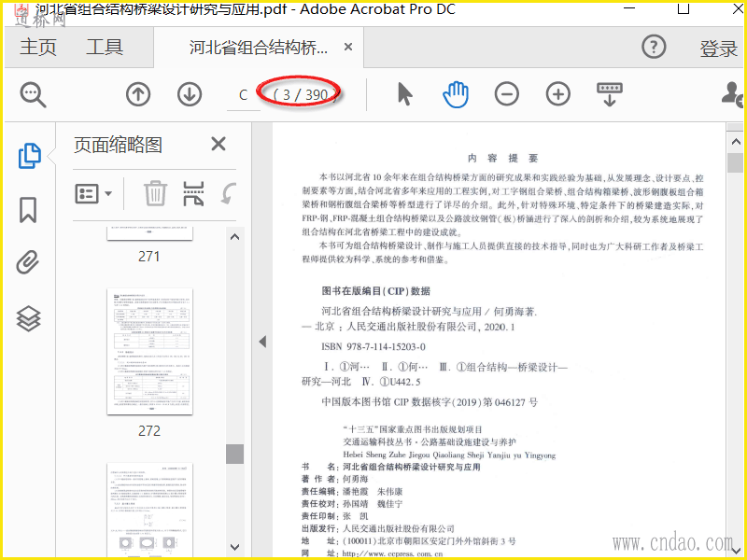Select thumbnail below page 272

tap(149, 510)
